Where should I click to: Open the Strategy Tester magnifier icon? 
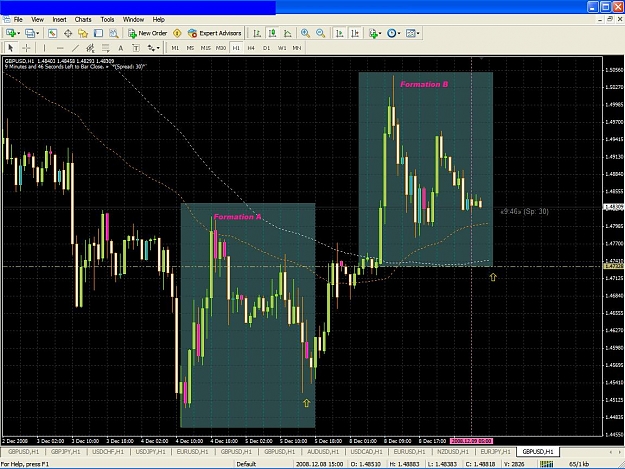pyautogui.click(x=114, y=33)
